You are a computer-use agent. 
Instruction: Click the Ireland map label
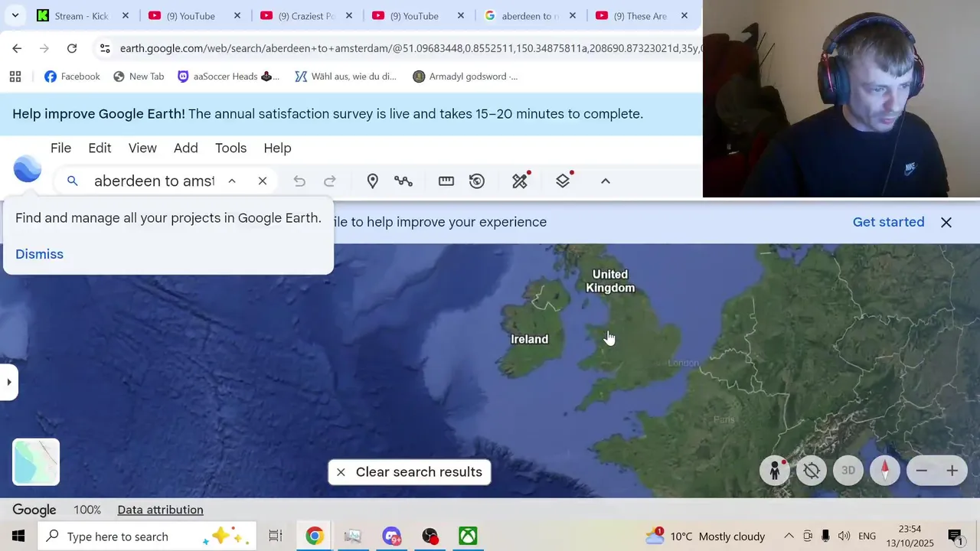[530, 339]
